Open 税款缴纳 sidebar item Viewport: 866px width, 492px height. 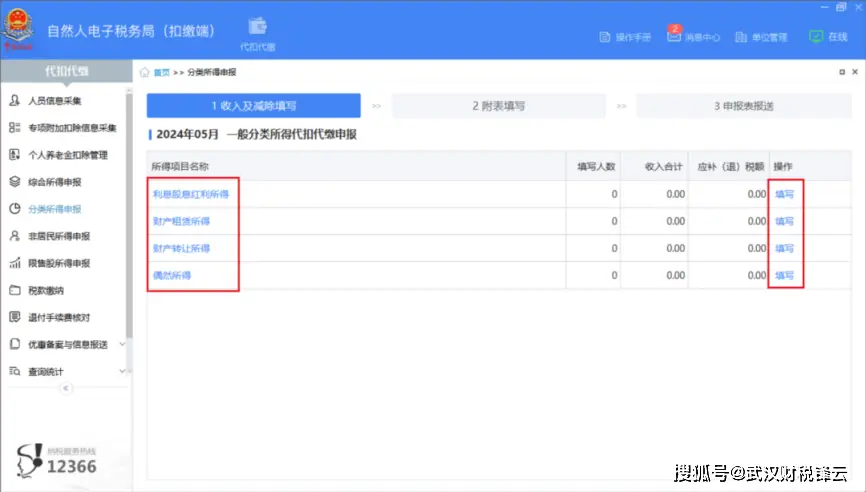point(45,291)
